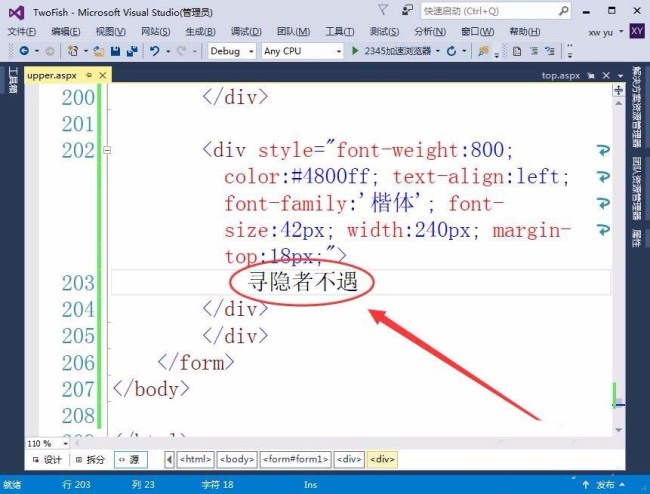Screen dimensions: 650x494
Task: Open the Debug configuration dropdown
Action: (232, 51)
